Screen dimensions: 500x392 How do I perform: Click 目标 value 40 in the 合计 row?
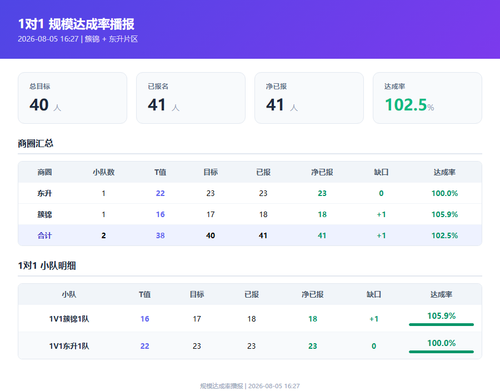tap(210, 235)
